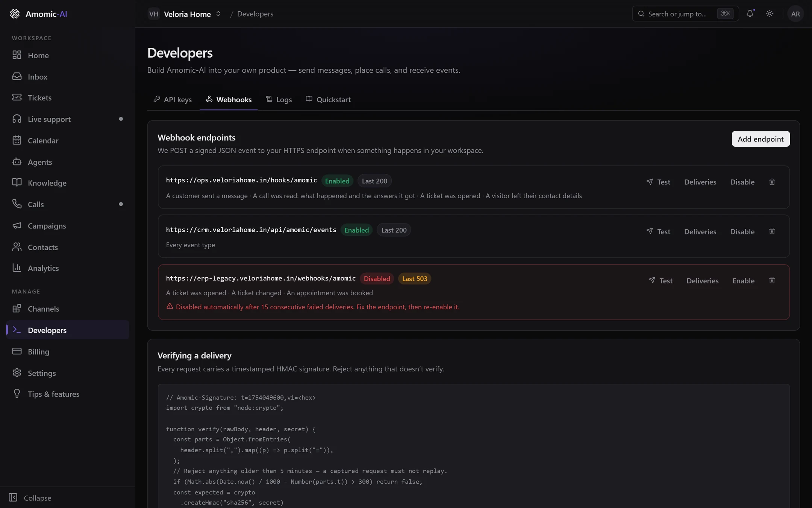Click Enabled badge on ops endpoint

point(337,181)
